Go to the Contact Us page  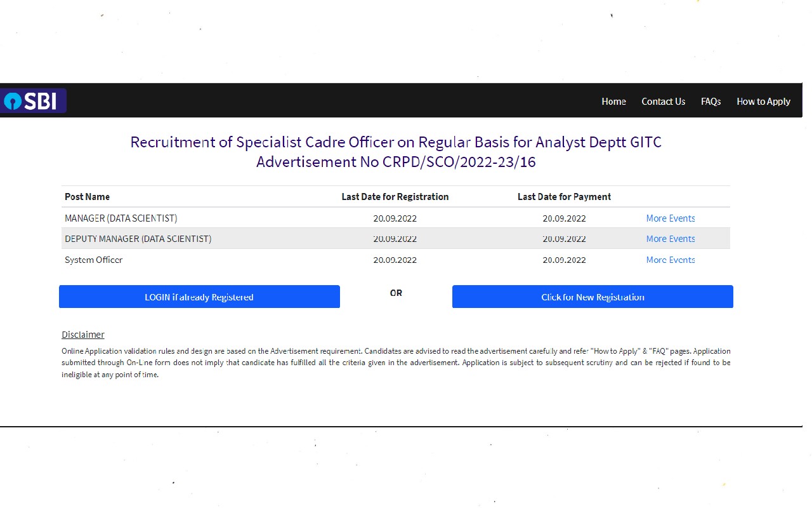point(663,102)
